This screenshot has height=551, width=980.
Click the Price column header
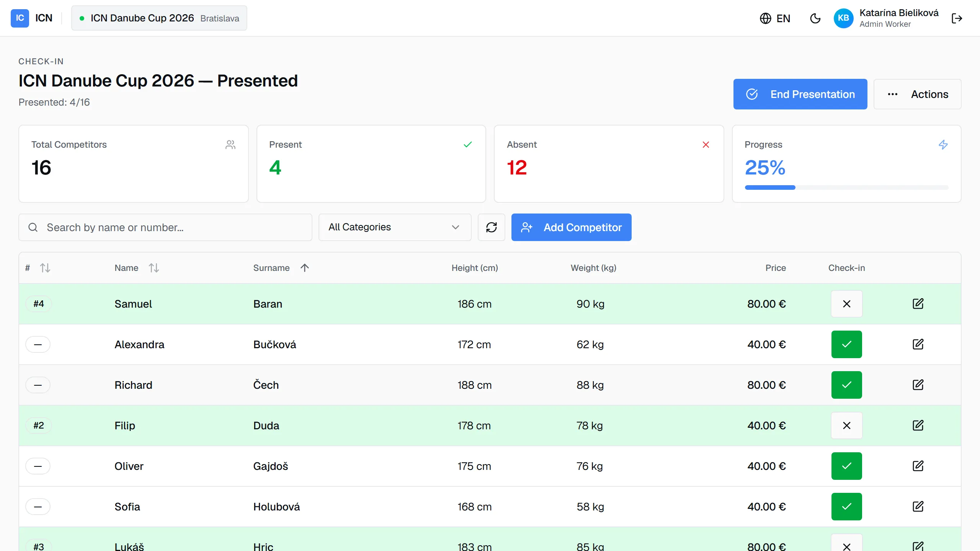click(776, 268)
